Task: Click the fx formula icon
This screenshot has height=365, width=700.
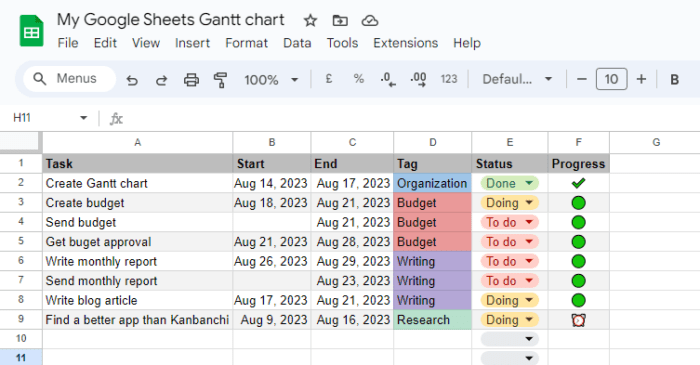Action: (116, 119)
